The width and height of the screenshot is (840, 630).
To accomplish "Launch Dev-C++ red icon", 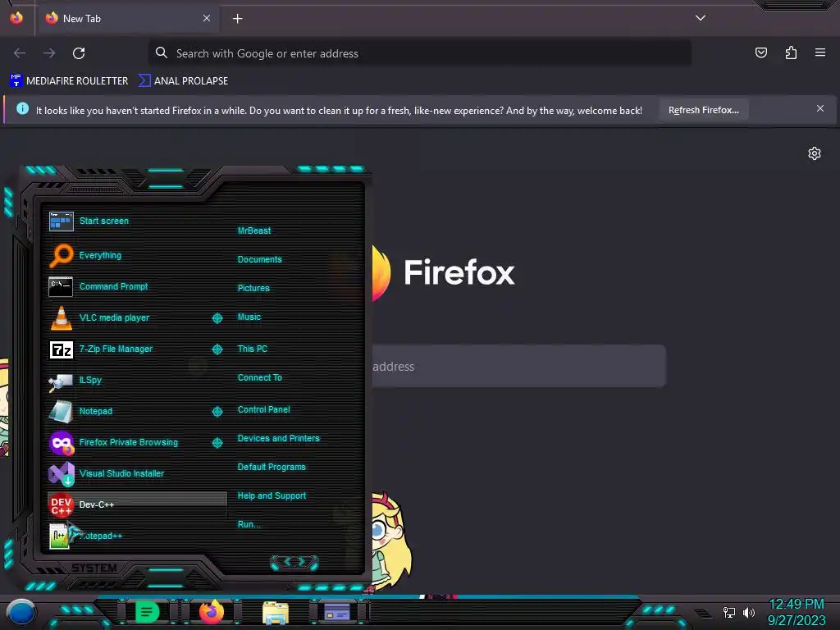I will point(61,504).
